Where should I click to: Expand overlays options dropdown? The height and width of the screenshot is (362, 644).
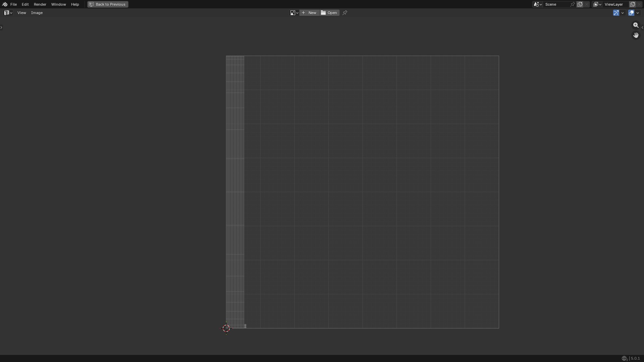point(638,13)
